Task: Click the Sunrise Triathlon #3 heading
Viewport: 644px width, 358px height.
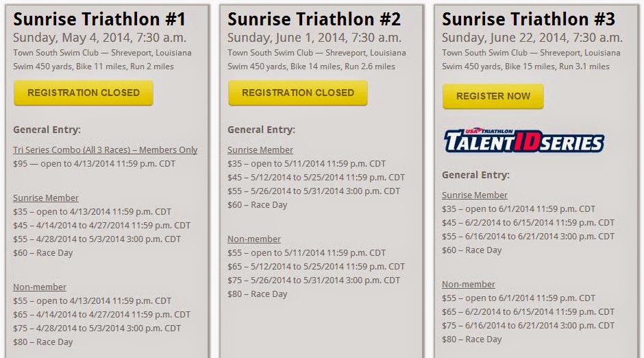Action: 529,19
